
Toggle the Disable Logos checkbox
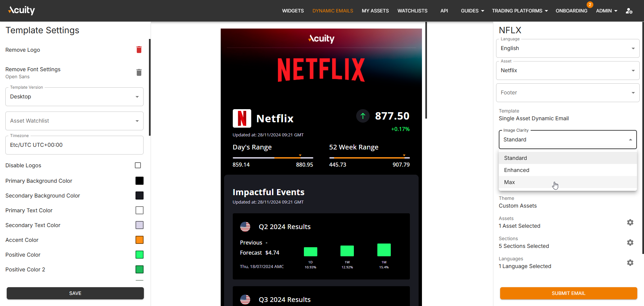click(138, 165)
